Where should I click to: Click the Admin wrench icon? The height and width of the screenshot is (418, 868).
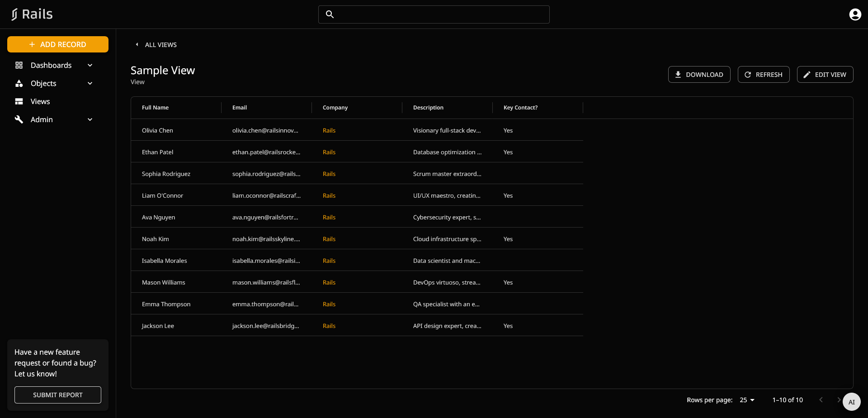19,119
